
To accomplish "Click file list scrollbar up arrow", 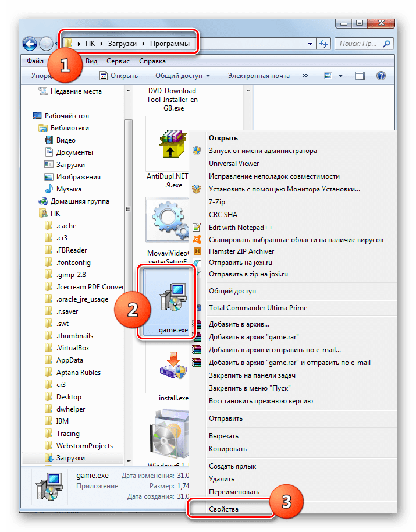I will (248, 90).
